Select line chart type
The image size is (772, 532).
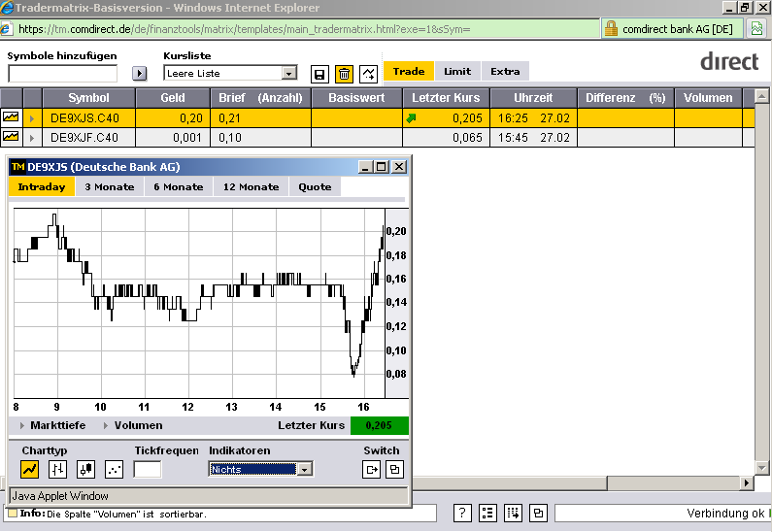tap(29, 469)
